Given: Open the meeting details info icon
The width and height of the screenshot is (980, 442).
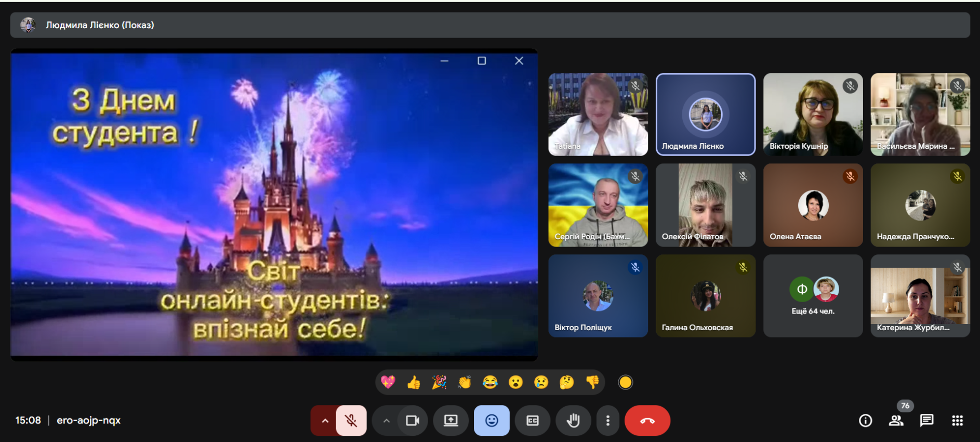Looking at the screenshot, I should pyautogui.click(x=865, y=420).
